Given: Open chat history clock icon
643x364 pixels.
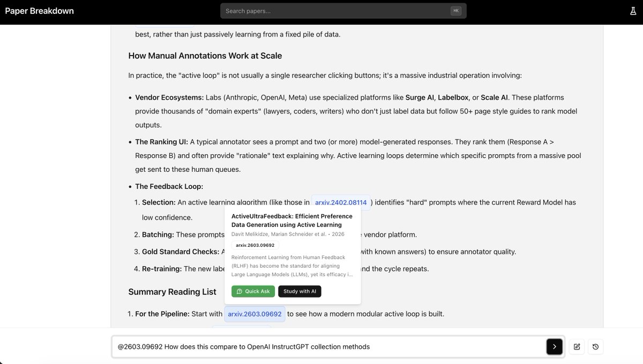Looking at the screenshot, I should 595,347.
